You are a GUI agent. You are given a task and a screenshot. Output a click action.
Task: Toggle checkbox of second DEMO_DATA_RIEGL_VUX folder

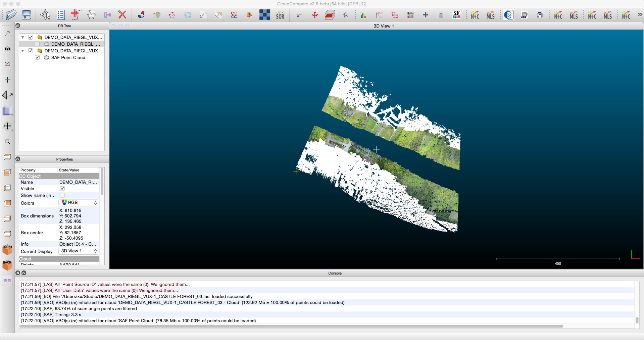click(31, 51)
